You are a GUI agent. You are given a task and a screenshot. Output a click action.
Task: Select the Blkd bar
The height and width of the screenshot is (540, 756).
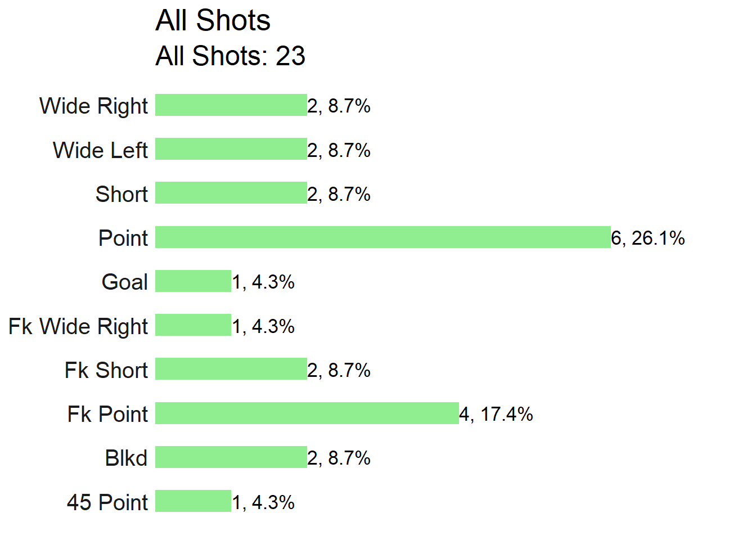231,457
